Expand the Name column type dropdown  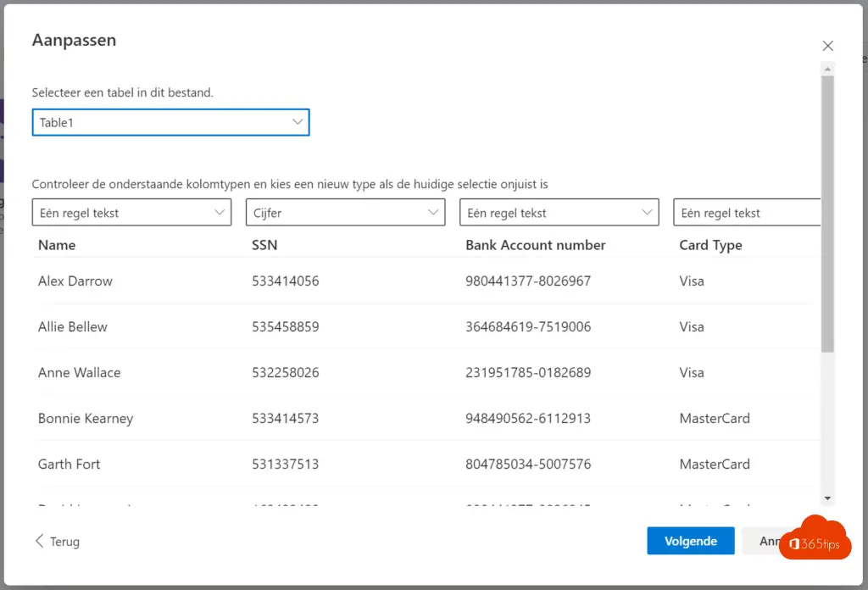[x=131, y=213]
